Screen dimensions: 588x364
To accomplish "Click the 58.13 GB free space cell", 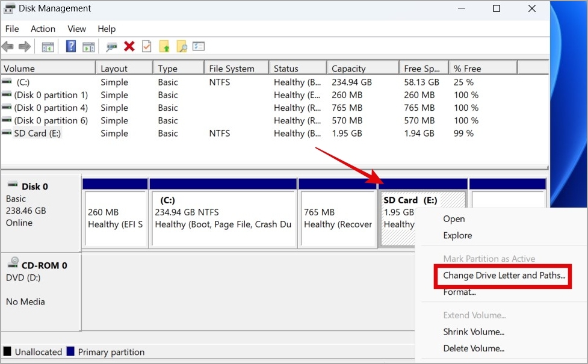I will click(x=421, y=82).
